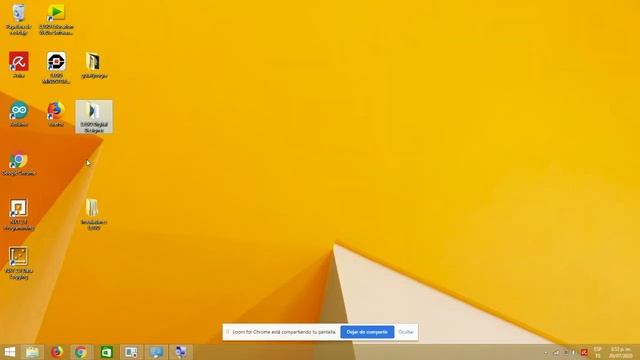The height and width of the screenshot is (360, 640).
Task: Select the Firefox desktop shortcut
Action: 56,113
